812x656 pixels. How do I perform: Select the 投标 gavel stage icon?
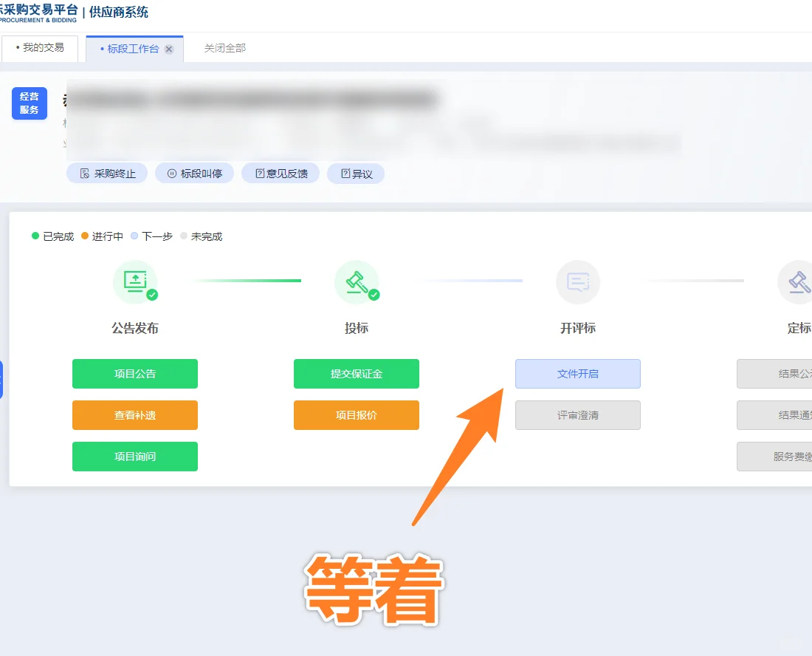357,281
